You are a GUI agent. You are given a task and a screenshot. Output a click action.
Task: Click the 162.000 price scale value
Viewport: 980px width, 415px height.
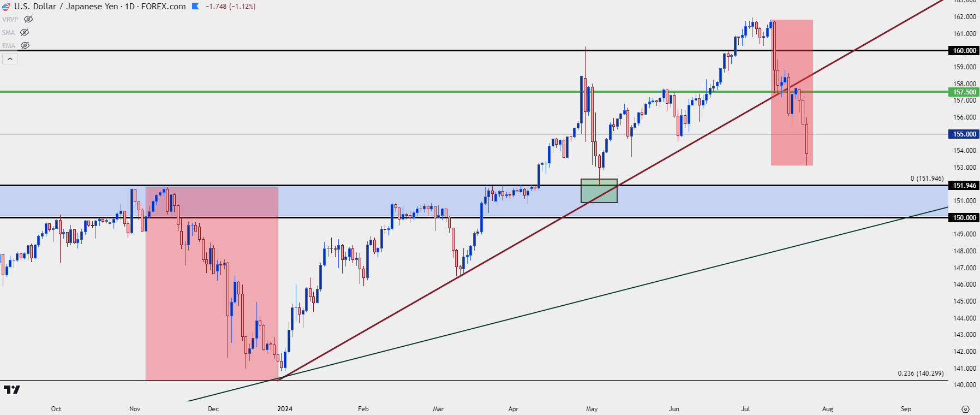tap(965, 17)
